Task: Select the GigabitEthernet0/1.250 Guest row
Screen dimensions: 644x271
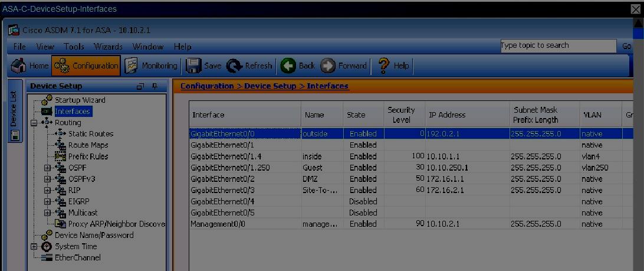Action: pos(411,168)
